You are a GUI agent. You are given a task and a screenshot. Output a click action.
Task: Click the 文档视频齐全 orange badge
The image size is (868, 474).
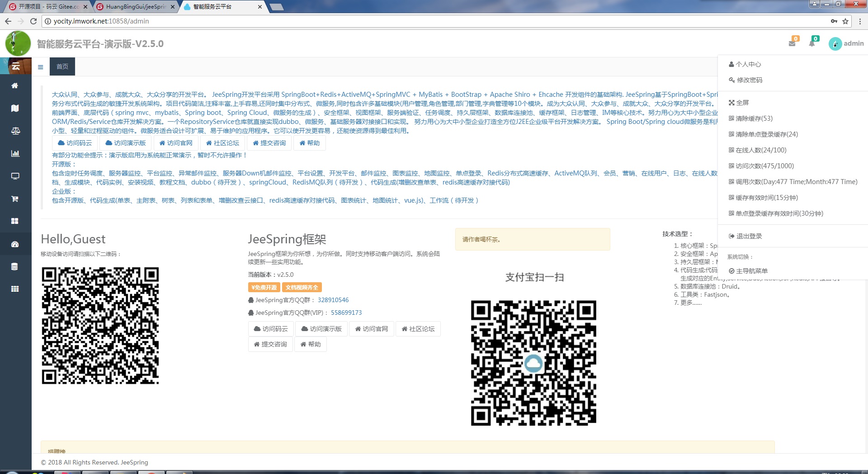[302, 287]
